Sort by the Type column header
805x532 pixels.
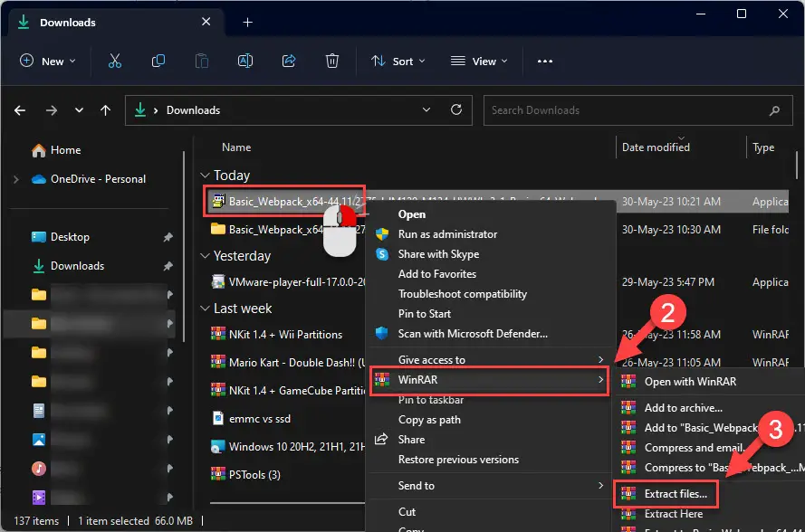[763, 147]
